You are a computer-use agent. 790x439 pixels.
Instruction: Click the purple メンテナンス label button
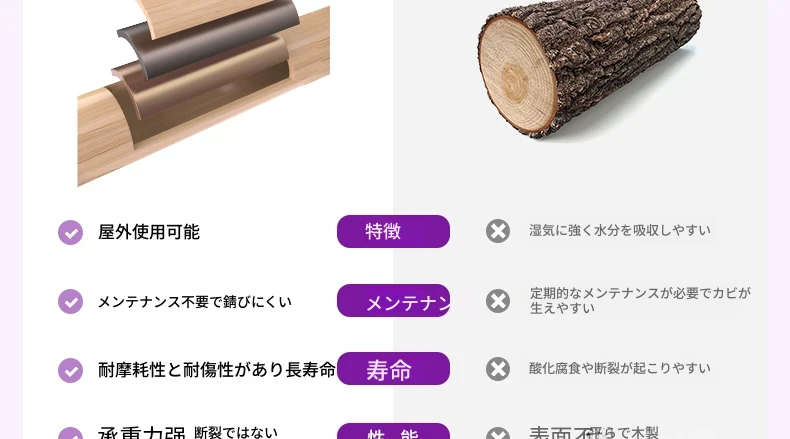(x=393, y=300)
